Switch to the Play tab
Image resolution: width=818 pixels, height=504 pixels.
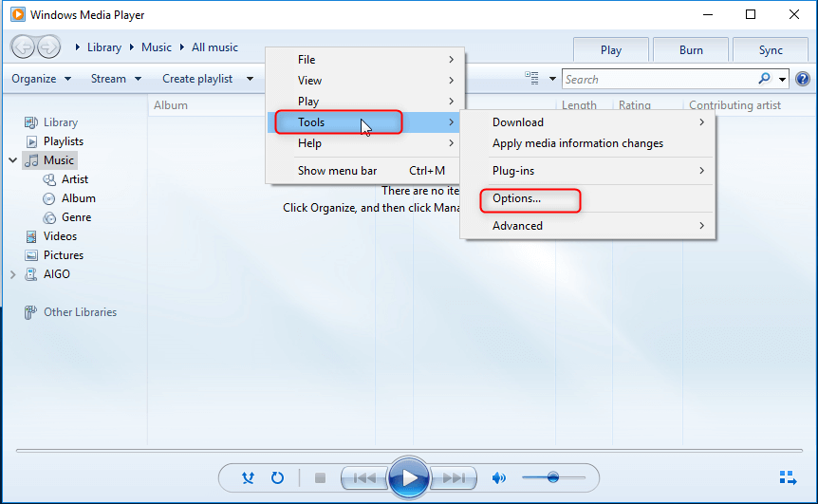611,50
